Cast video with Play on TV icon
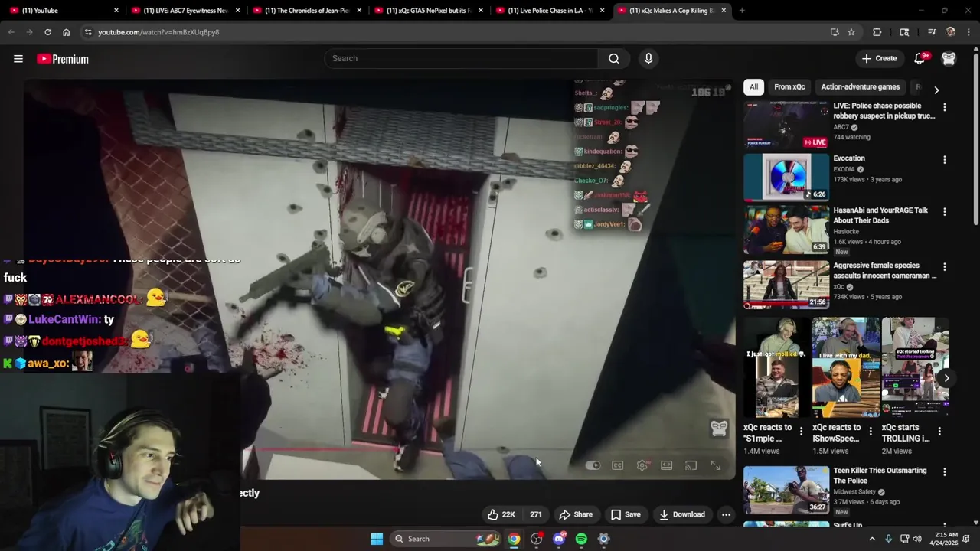The height and width of the screenshot is (551, 980). click(691, 465)
